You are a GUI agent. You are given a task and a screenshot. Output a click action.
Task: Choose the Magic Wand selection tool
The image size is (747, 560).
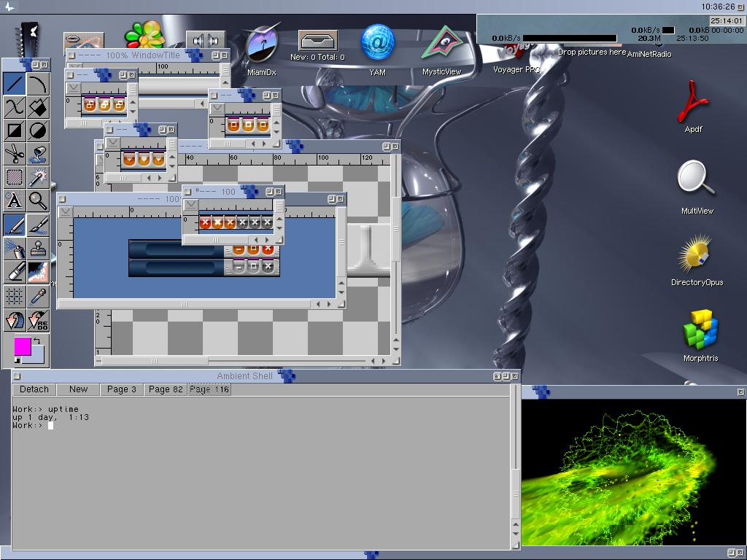click(38, 177)
